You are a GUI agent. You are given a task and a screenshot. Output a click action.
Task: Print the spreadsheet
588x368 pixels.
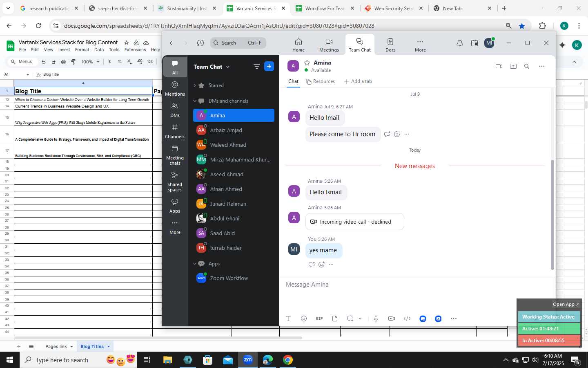(63, 62)
